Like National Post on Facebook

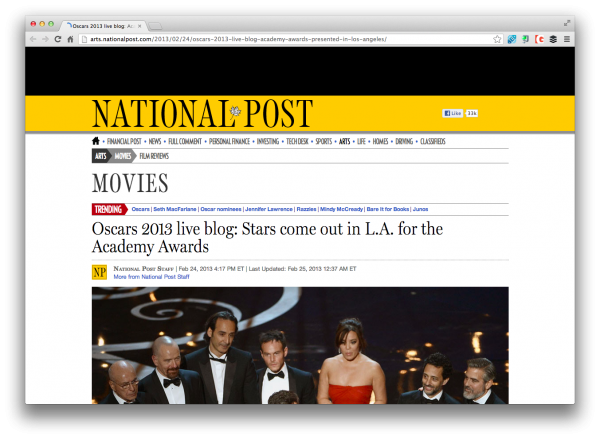pyautogui.click(x=453, y=113)
